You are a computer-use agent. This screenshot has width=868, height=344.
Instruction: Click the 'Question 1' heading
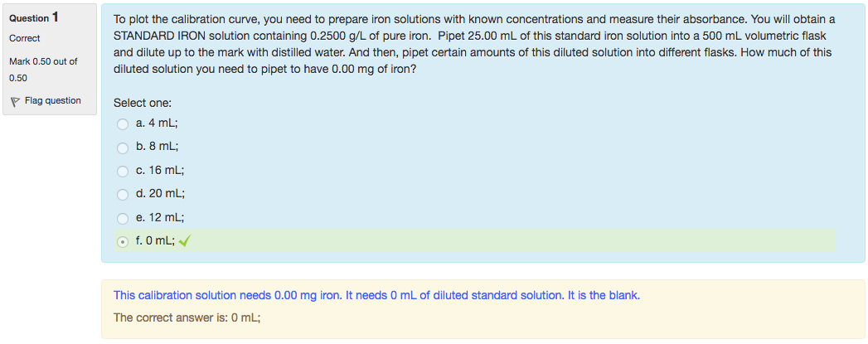pos(34,17)
